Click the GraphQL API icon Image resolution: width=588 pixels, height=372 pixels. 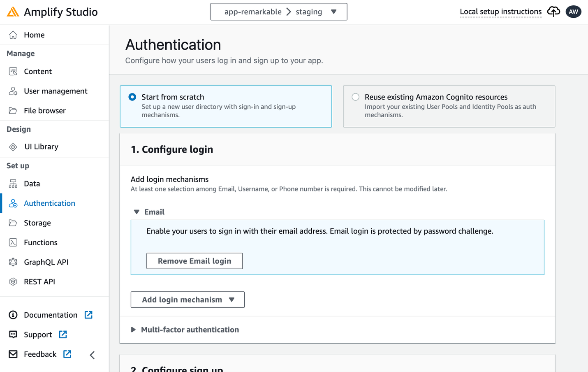(13, 262)
